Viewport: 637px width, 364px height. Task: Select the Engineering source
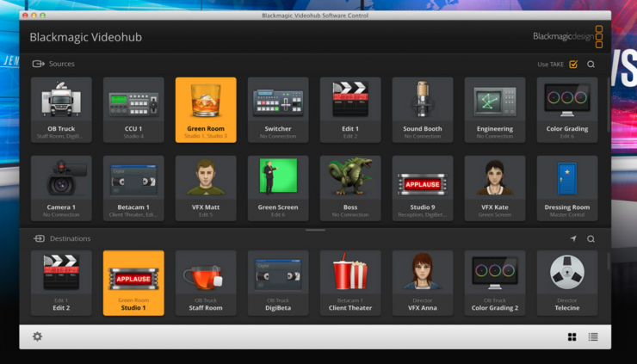tap(495, 109)
